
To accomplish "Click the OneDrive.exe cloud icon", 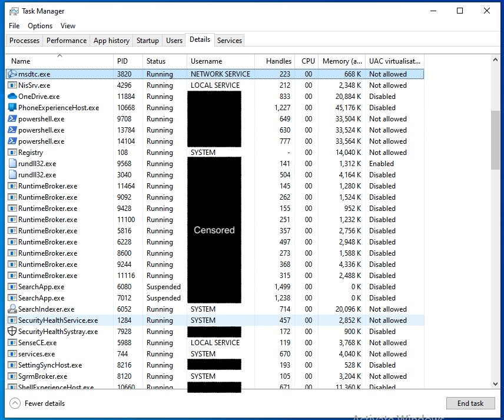I will click(12, 97).
